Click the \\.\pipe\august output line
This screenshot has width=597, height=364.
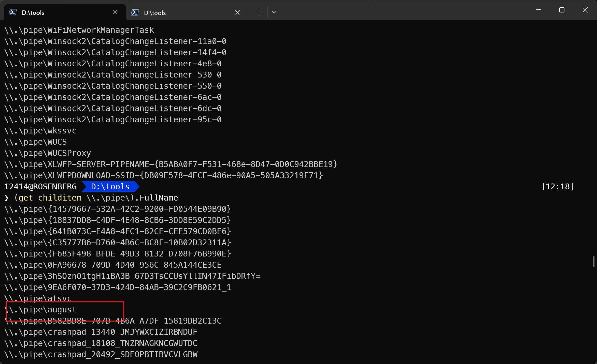41,310
